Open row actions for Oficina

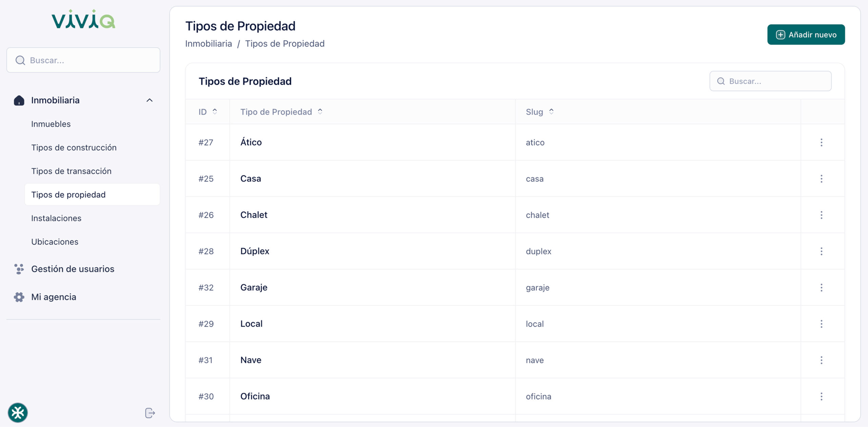click(x=821, y=396)
